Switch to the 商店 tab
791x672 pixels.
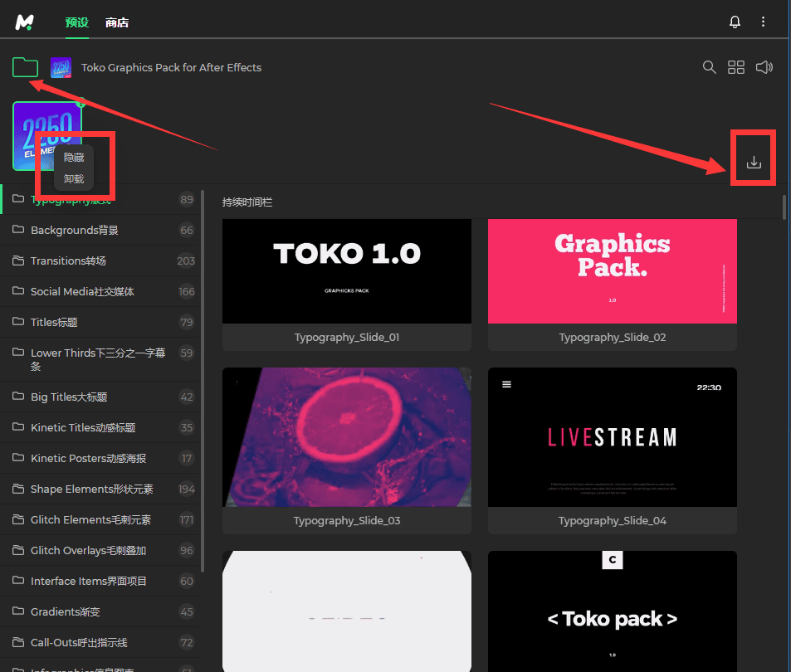click(x=117, y=22)
